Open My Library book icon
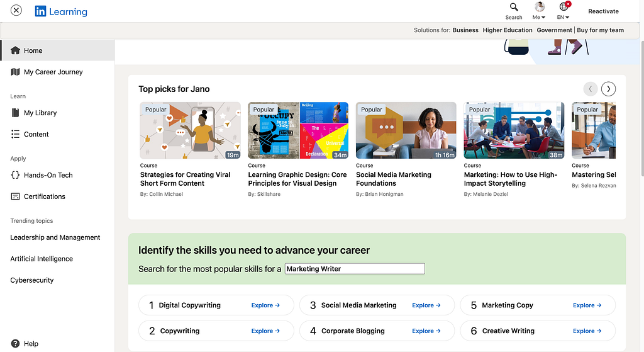Screen dimensions: 644x352 [15, 113]
